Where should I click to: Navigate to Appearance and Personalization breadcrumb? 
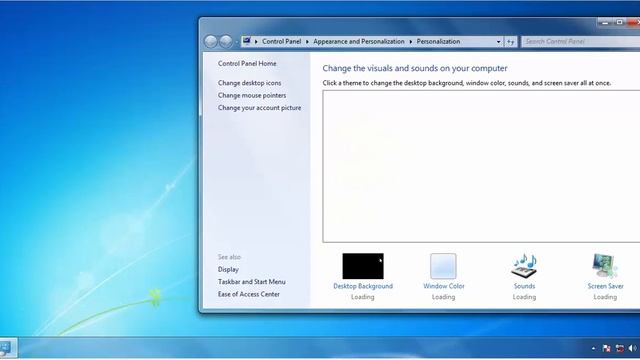(x=359, y=41)
